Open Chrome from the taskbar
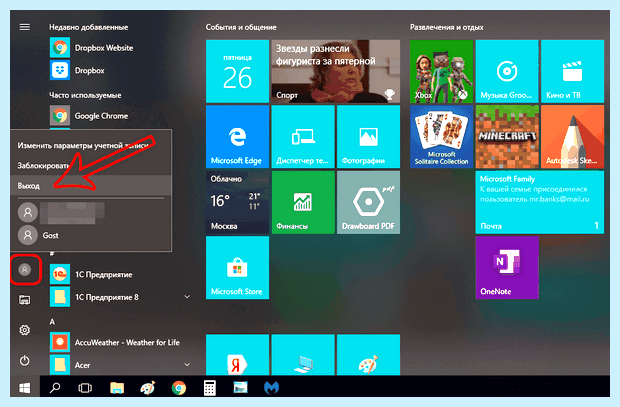 pyautogui.click(x=179, y=388)
